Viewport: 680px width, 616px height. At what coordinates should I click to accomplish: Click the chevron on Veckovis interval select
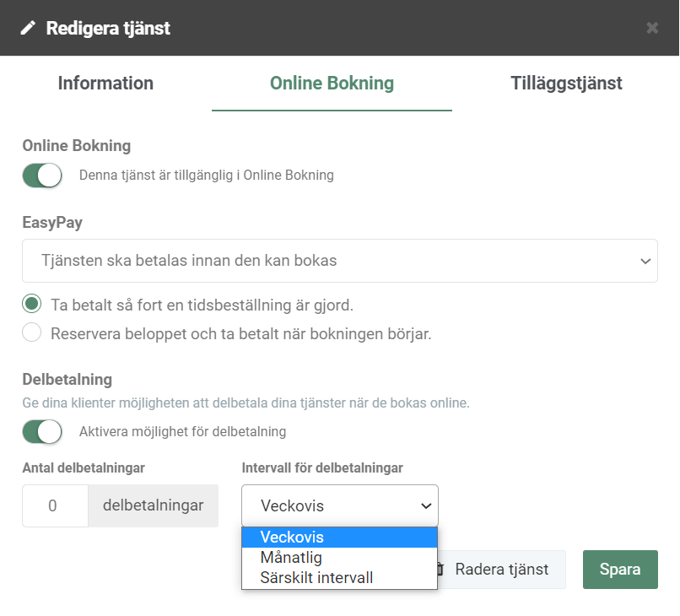[x=426, y=505]
